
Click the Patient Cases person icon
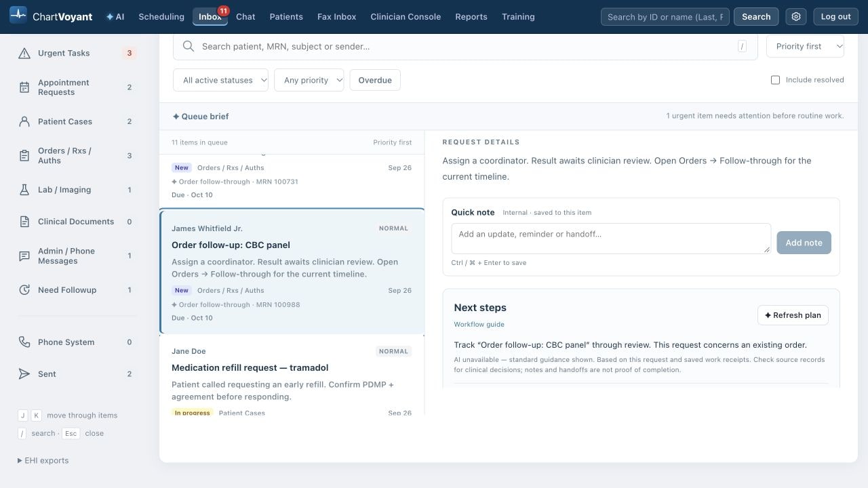pyautogui.click(x=24, y=122)
